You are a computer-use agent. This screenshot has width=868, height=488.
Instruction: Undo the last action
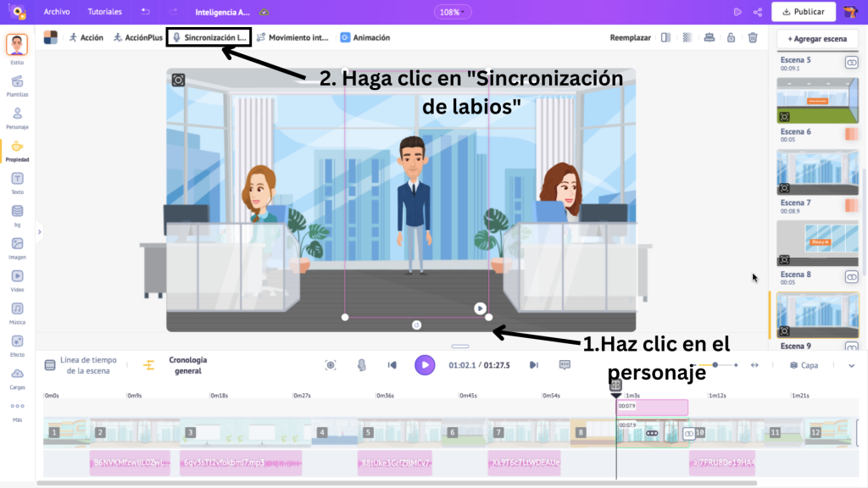tap(145, 12)
